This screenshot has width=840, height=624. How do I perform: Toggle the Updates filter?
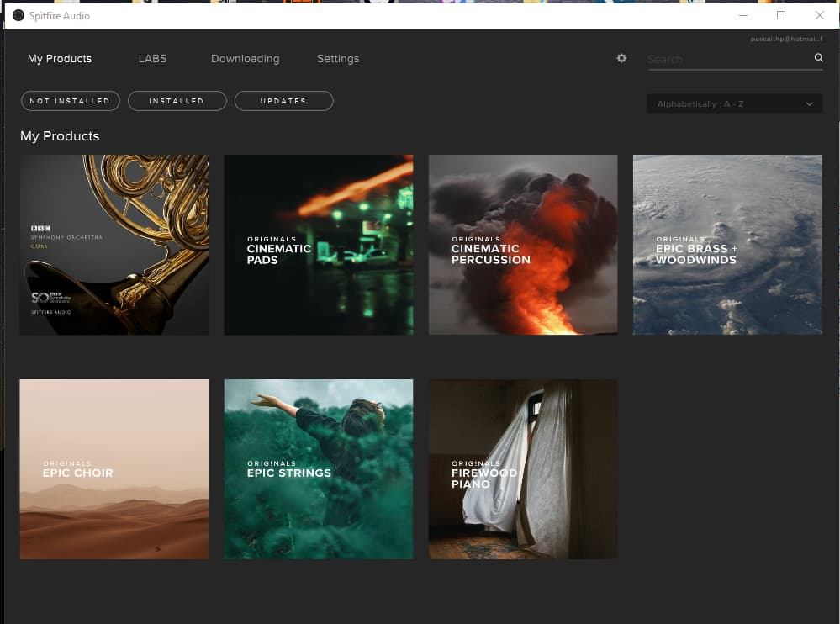(x=283, y=101)
